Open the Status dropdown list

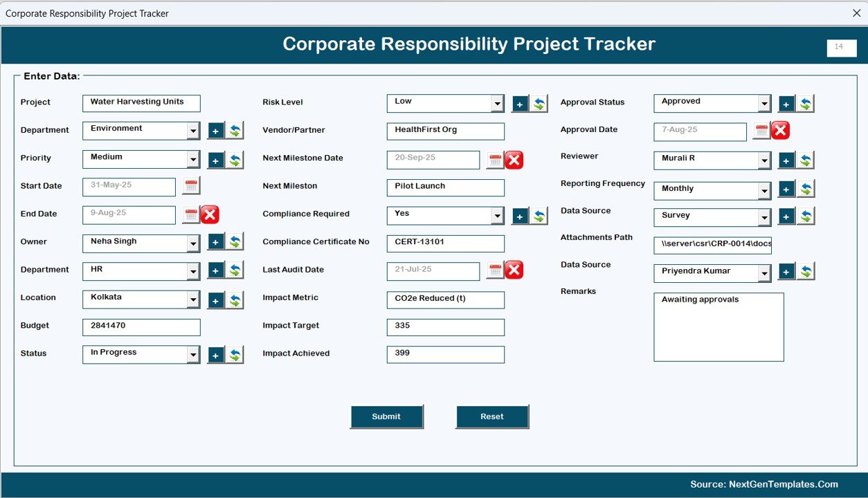[193, 355]
